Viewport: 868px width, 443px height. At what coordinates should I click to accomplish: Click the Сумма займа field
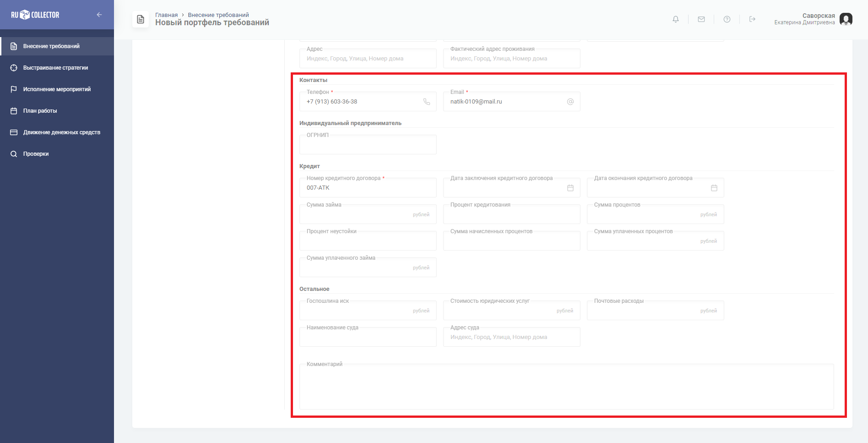(x=368, y=214)
